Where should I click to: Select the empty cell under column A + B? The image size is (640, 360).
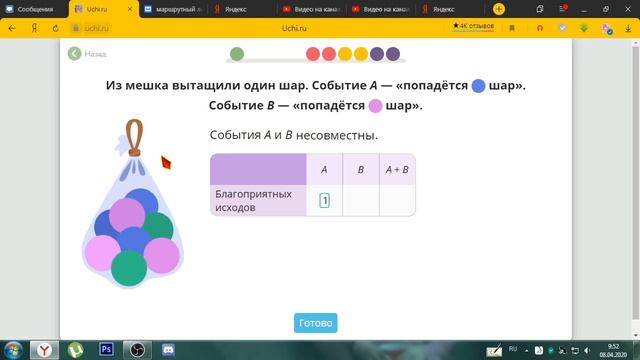pos(397,200)
